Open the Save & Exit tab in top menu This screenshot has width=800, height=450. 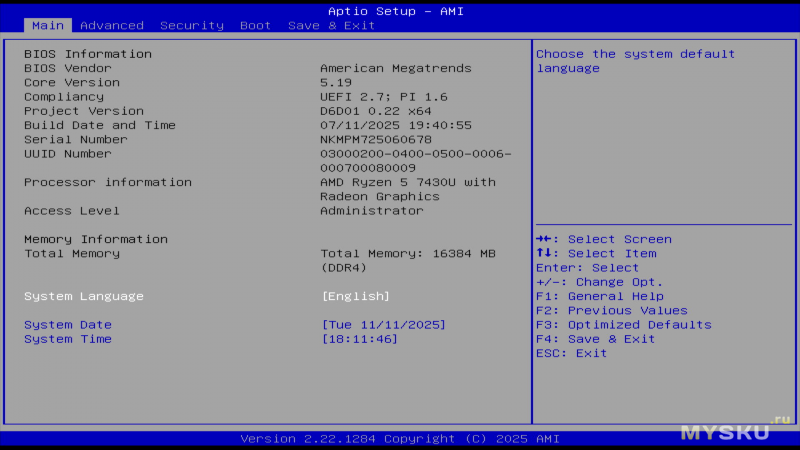[331, 25]
